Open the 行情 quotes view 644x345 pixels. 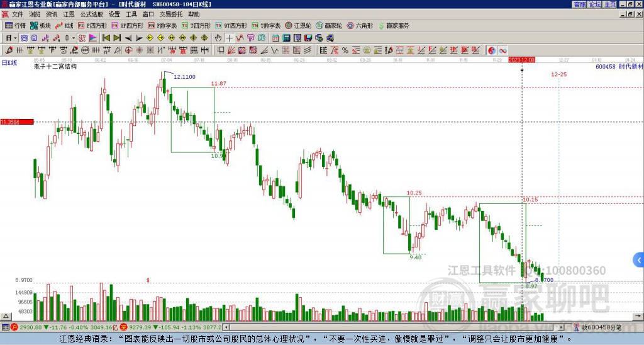click(15, 25)
